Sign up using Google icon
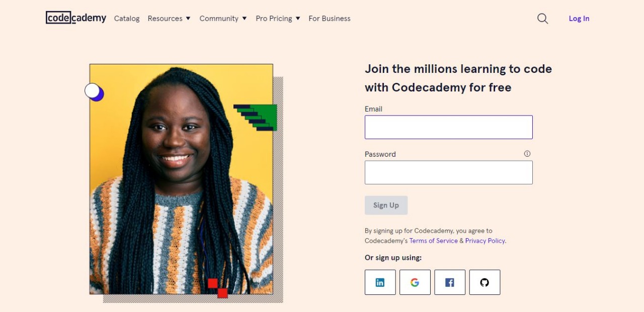Viewport: 644px width, 312px height. (415, 282)
